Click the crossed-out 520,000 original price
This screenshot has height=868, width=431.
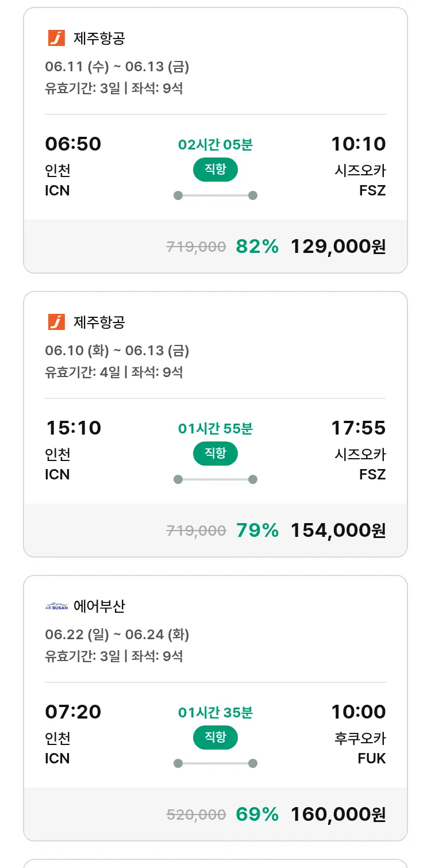pos(196,815)
